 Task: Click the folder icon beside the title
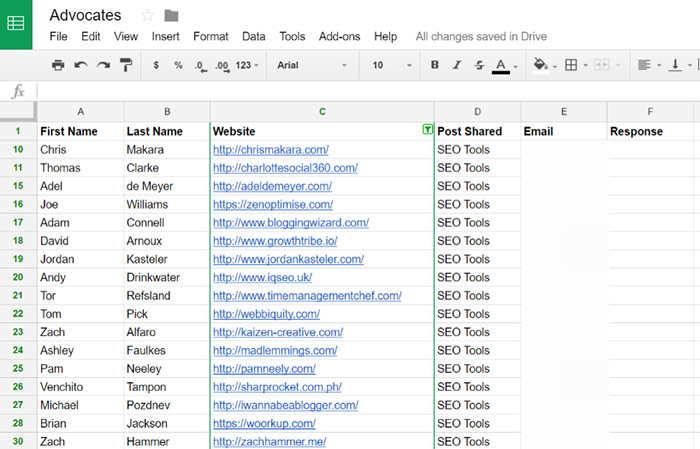172,15
